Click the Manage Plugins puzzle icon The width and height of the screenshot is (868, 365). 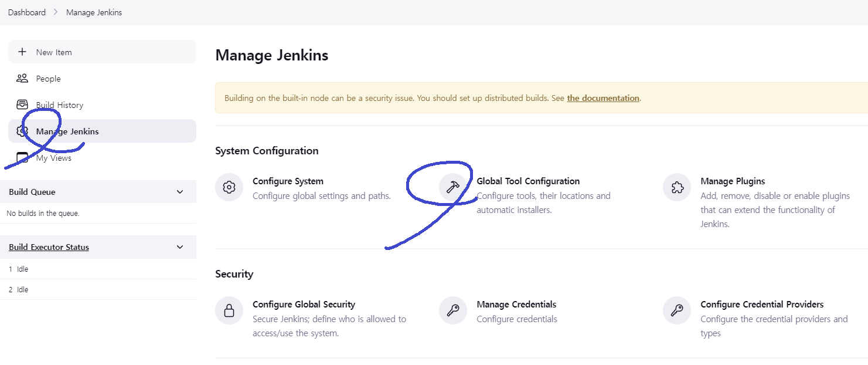(677, 187)
